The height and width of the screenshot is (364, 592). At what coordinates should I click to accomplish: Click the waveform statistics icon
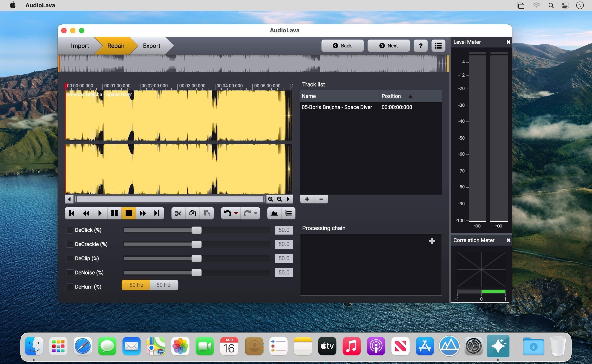(x=274, y=213)
